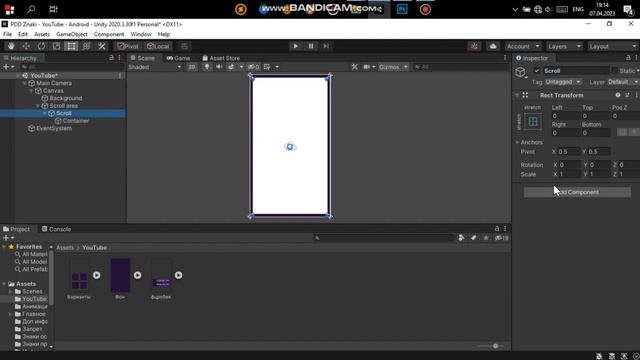
Task: Open the Layer Default dropdown
Action: point(622,82)
